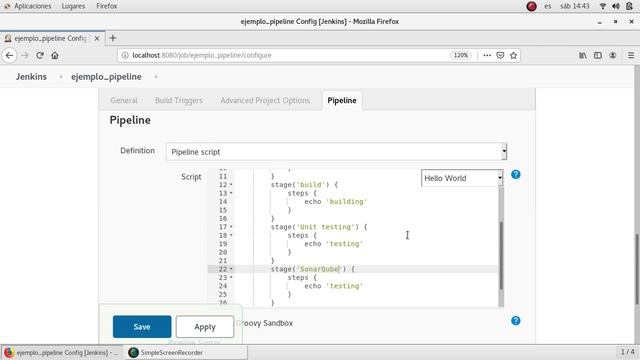The image size is (640, 360).
Task: Open the Lugares menu
Action: point(73,6)
